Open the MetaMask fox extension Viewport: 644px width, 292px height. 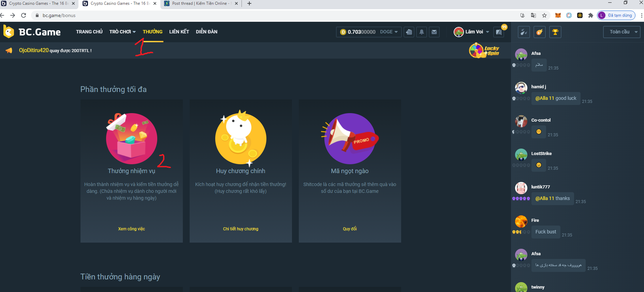(558, 15)
